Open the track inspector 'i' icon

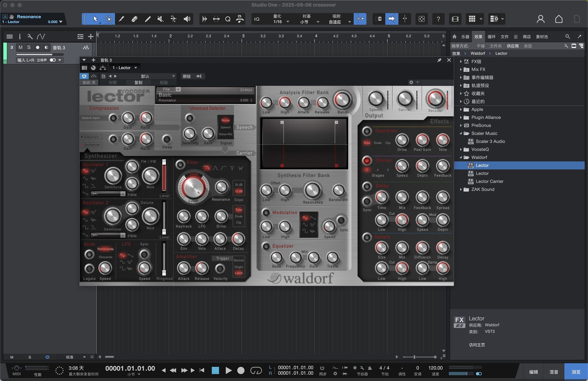20,37
